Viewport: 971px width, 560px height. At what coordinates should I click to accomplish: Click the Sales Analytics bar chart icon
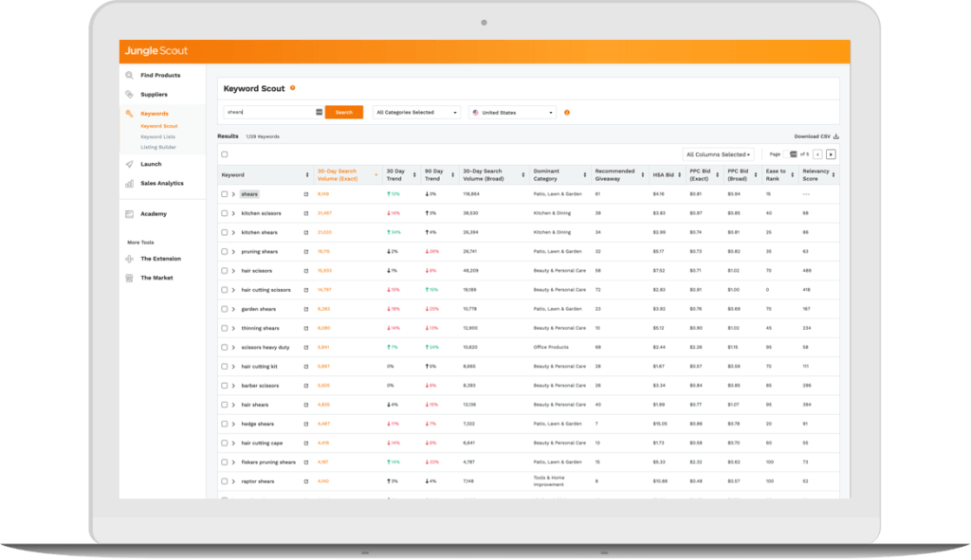[x=129, y=184]
